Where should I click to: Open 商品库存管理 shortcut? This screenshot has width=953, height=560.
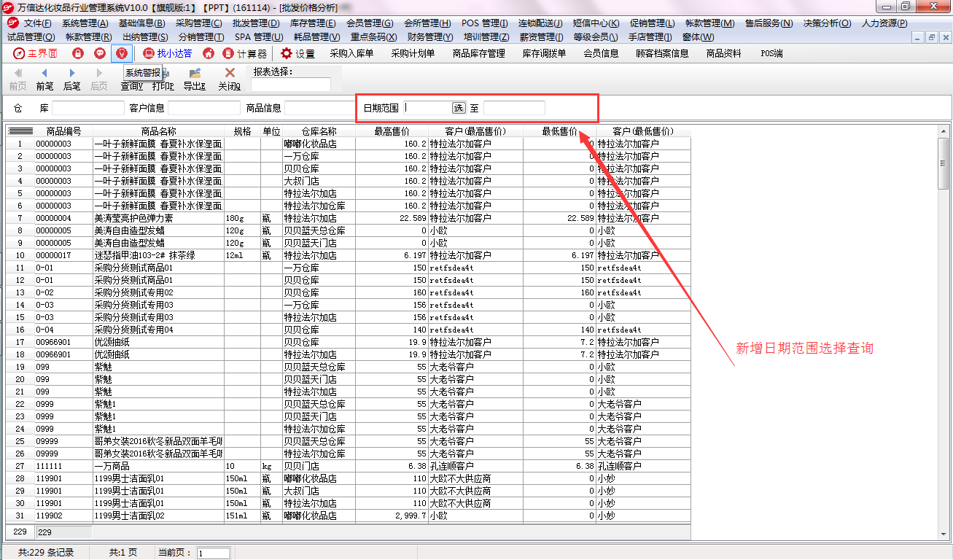[x=478, y=53]
